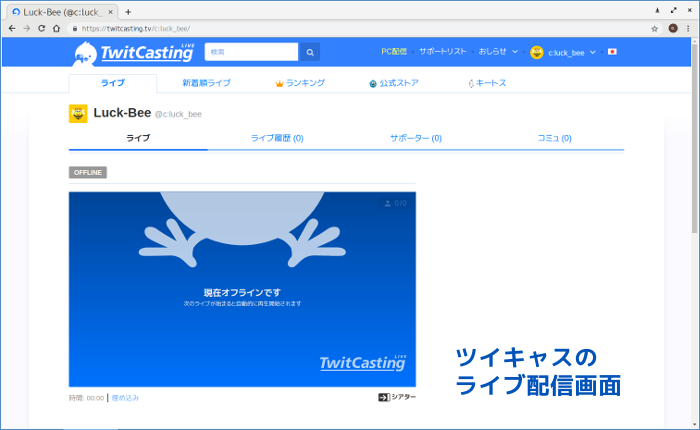Screen dimensions: 700x430
Task: Select the Luck-Bee browser tab
Action: (x=62, y=12)
